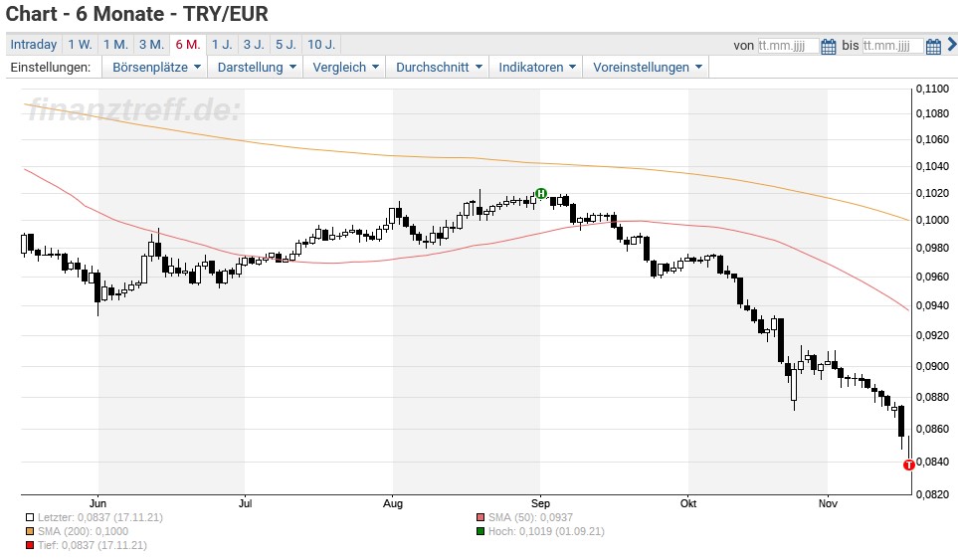Click the white Letzter legend swatch

tap(30, 518)
